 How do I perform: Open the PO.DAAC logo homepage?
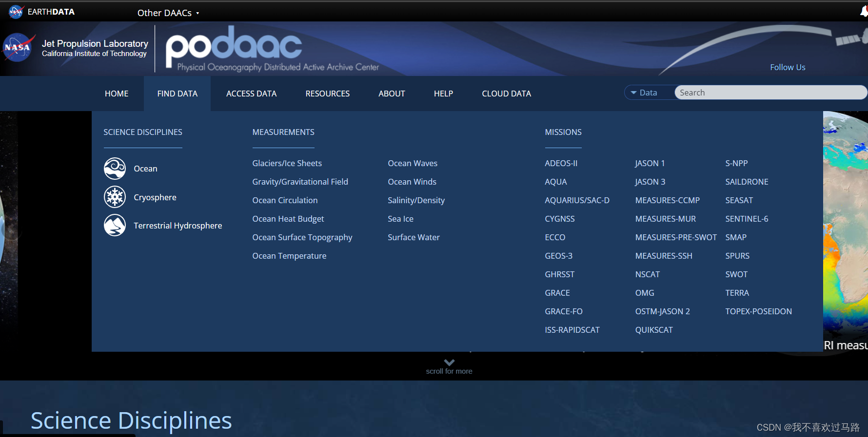(x=272, y=49)
